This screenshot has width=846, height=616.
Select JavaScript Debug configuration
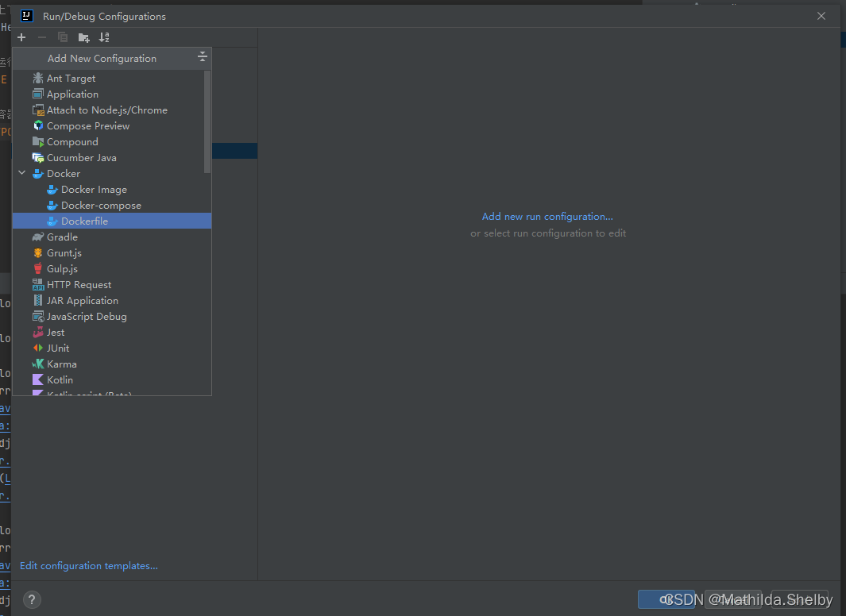coord(112,317)
